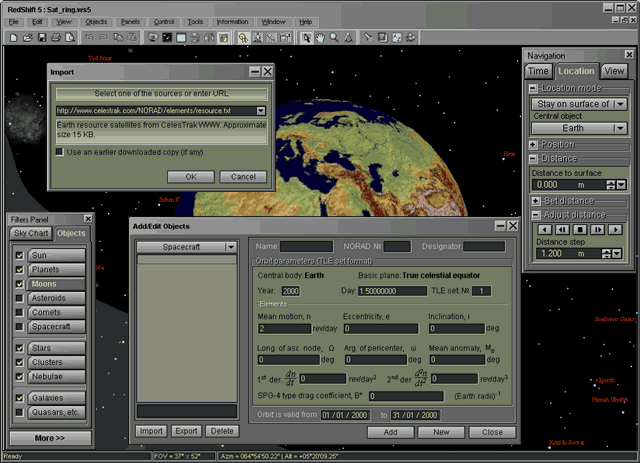640x463 pixels.
Task: Open the Spacecraft object type dropdown
Action: pyautogui.click(x=230, y=246)
